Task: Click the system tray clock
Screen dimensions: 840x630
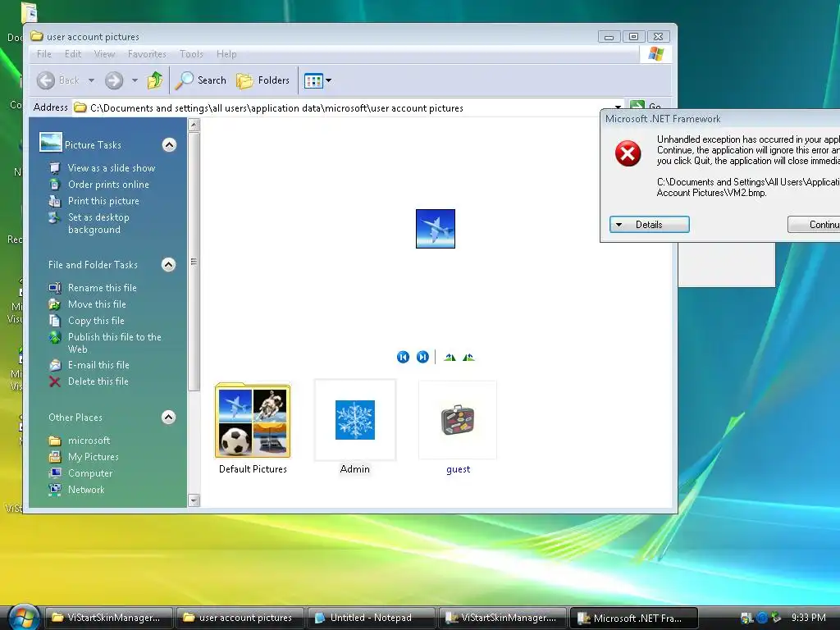Action: click(x=808, y=618)
